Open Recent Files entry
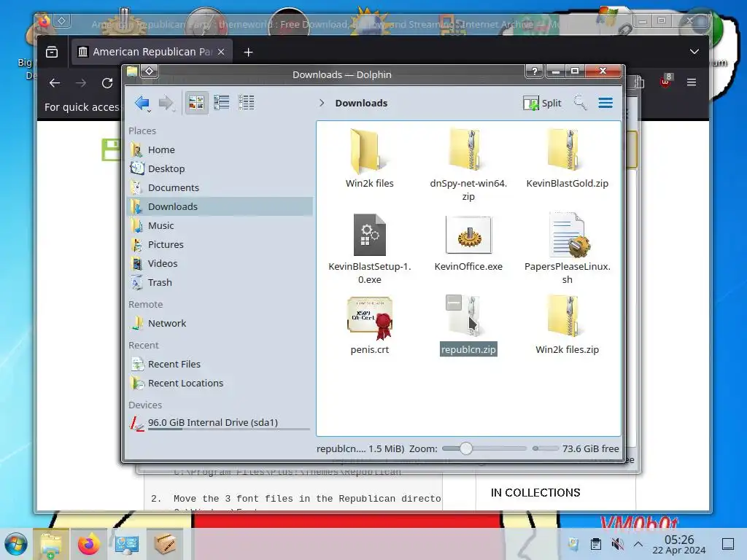 coord(220,365)
